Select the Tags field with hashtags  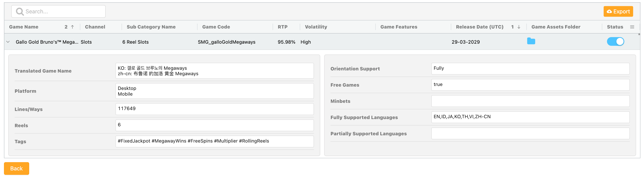tap(214, 141)
